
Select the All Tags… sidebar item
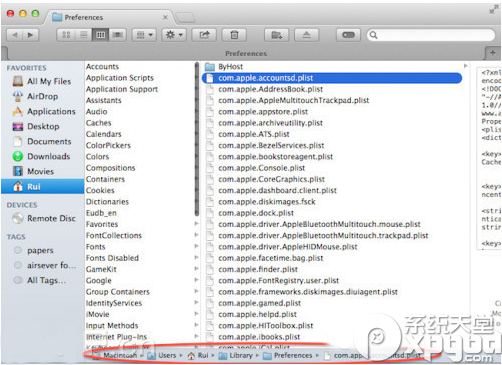pyautogui.click(x=46, y=280)
